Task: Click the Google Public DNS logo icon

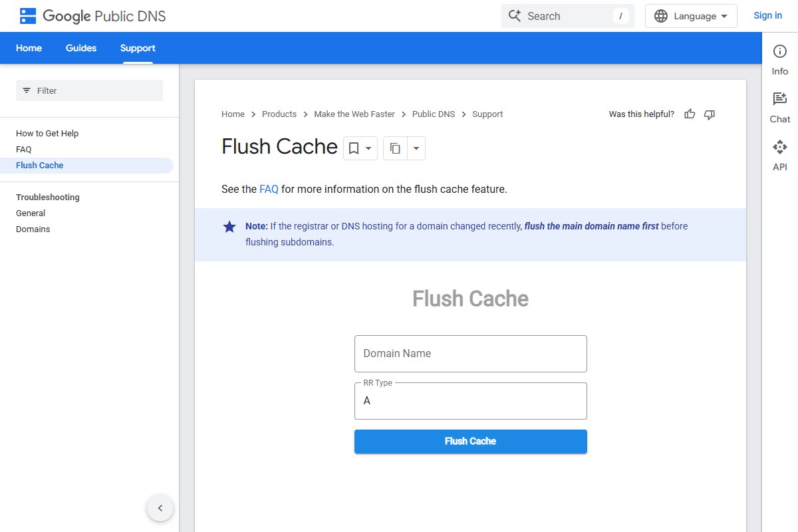Action: [x=28, y=16]
